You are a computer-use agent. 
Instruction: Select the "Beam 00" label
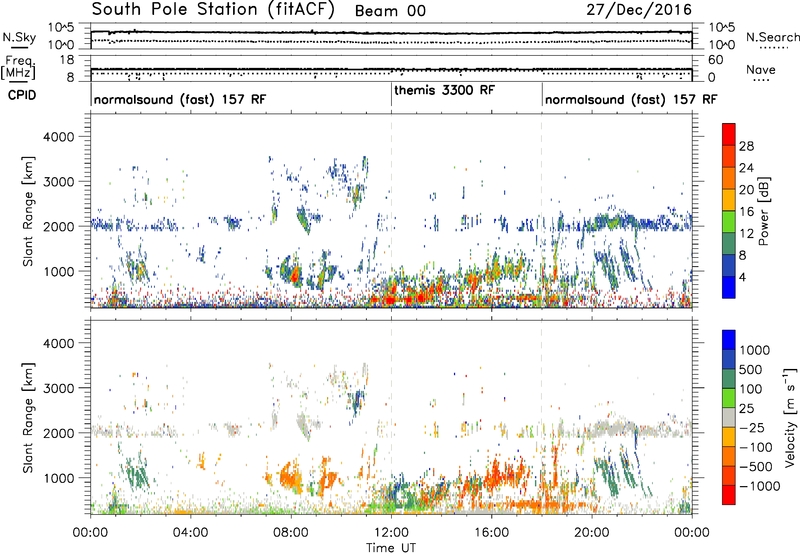[x=390, y=11]
